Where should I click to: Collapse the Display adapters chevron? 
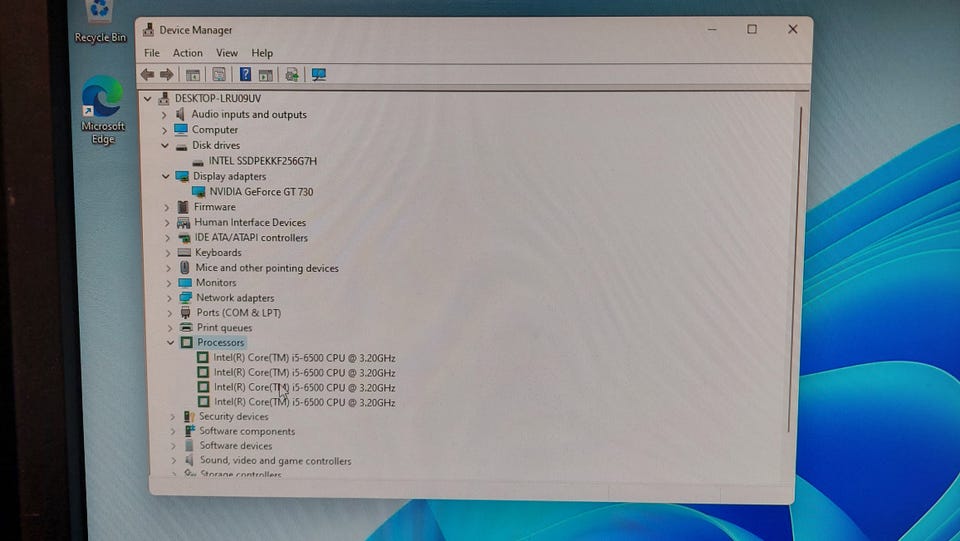point(165,176)
